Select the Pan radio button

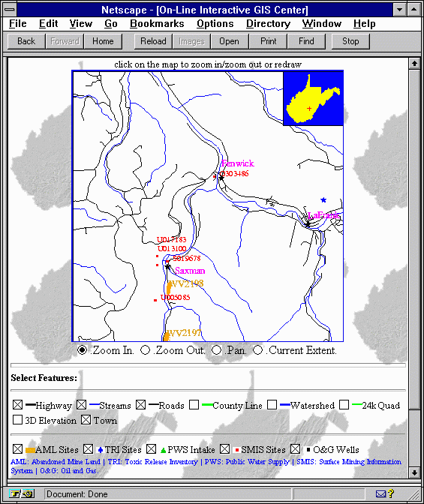[217, 349]
